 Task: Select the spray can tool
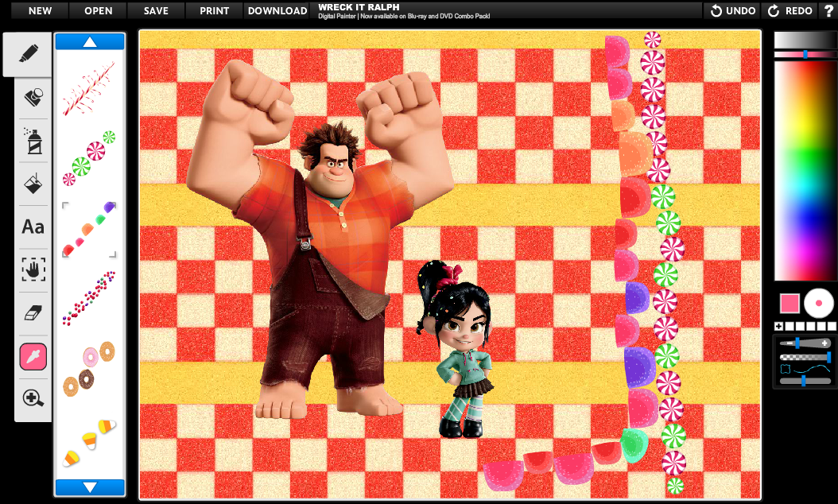coord(33,141)
